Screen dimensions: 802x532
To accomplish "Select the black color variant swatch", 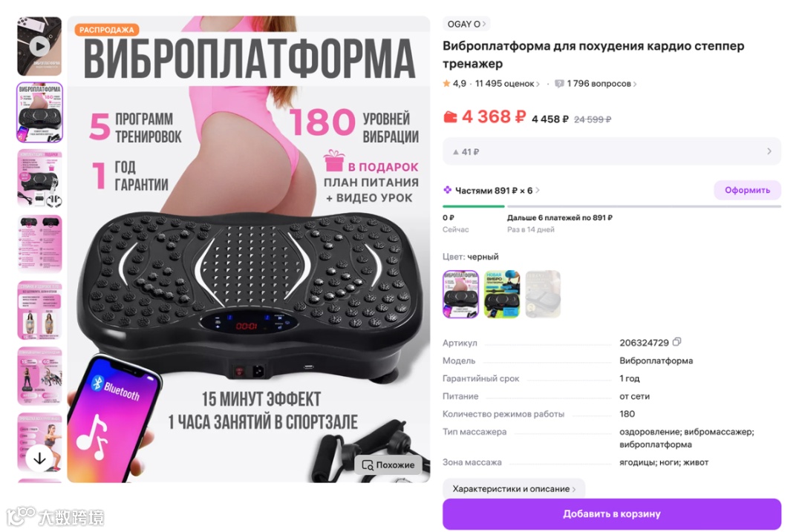I will tap(460, 295).
